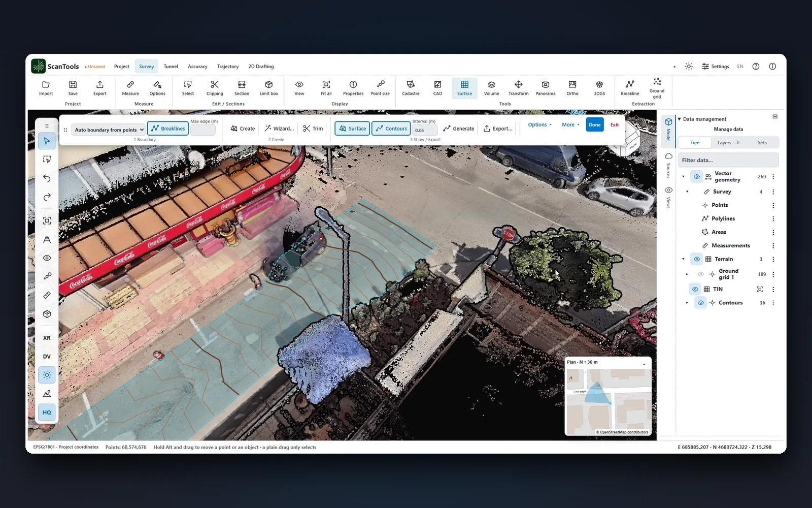Open the 3DGS tool
The width and height of the screenshot is (812, 508).
599,88
